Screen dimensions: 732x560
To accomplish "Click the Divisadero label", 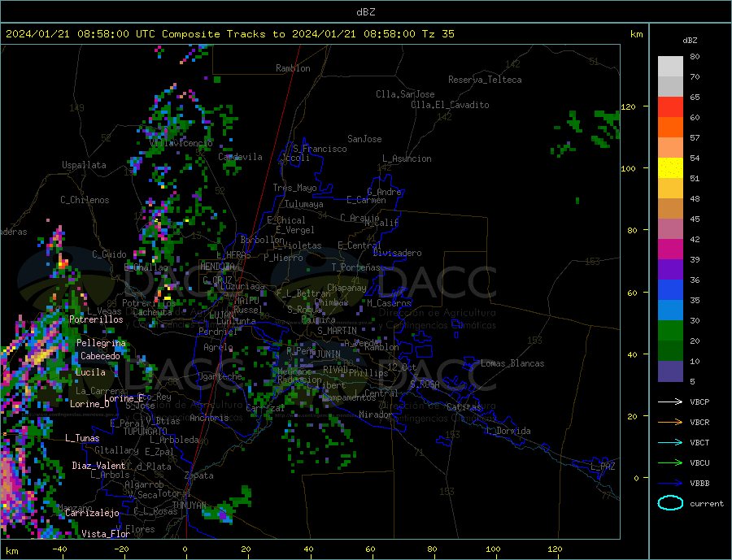I will [x=397, y=253].
